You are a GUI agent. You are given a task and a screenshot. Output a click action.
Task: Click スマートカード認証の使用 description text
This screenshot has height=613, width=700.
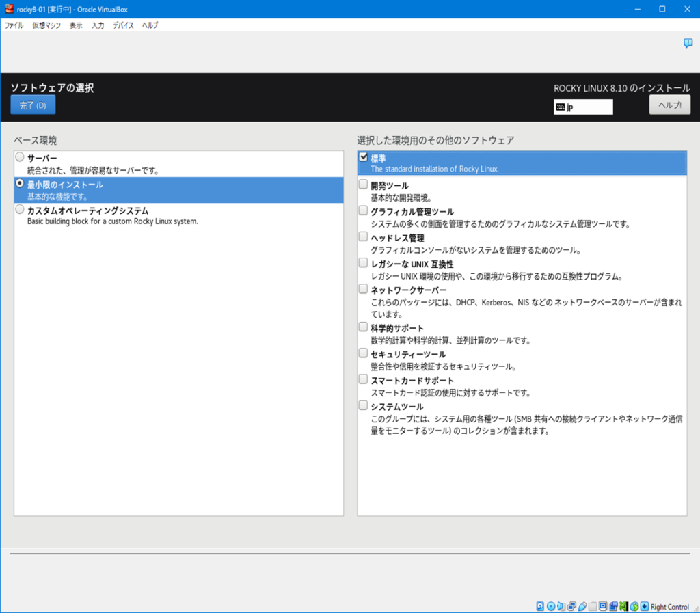click(x=451, y=393)
